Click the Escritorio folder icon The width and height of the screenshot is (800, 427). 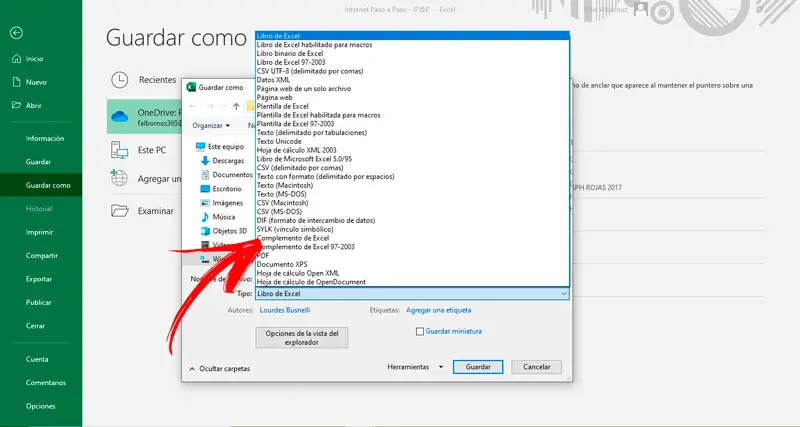(x=205, y=189)
